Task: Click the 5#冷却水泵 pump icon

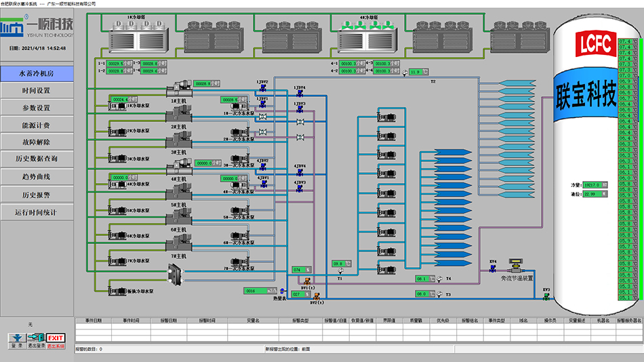Action: click(117, 210)
